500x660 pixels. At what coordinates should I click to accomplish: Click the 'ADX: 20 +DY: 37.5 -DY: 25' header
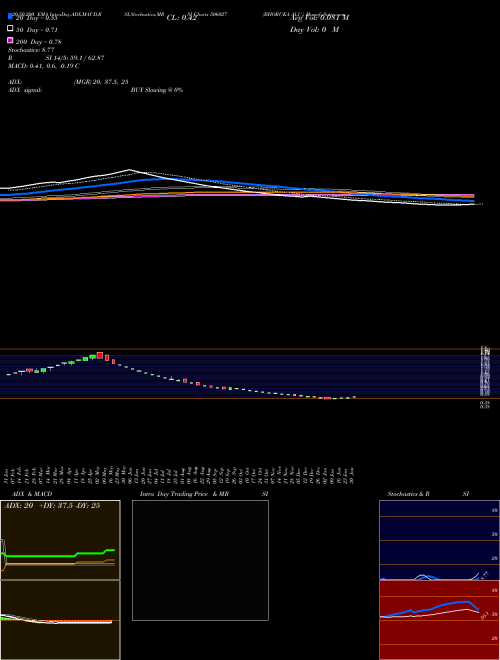(52, 505)
